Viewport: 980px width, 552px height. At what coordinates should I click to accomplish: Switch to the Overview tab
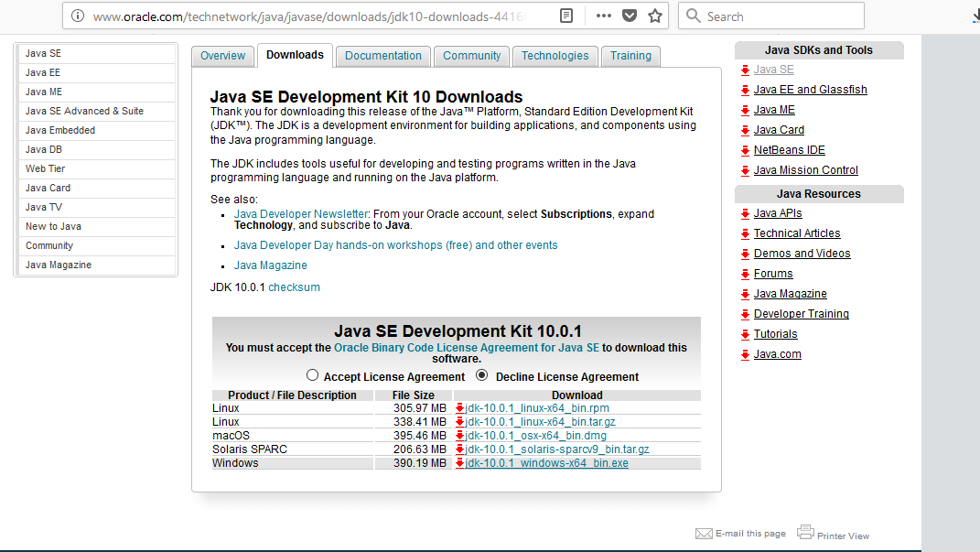tap(222, 56)
